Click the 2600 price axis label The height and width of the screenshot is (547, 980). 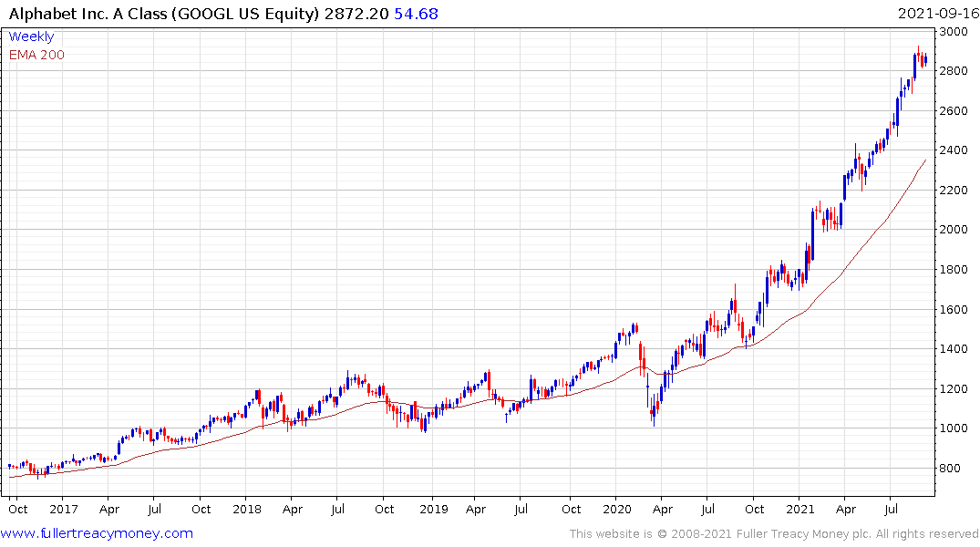[954, 110]
